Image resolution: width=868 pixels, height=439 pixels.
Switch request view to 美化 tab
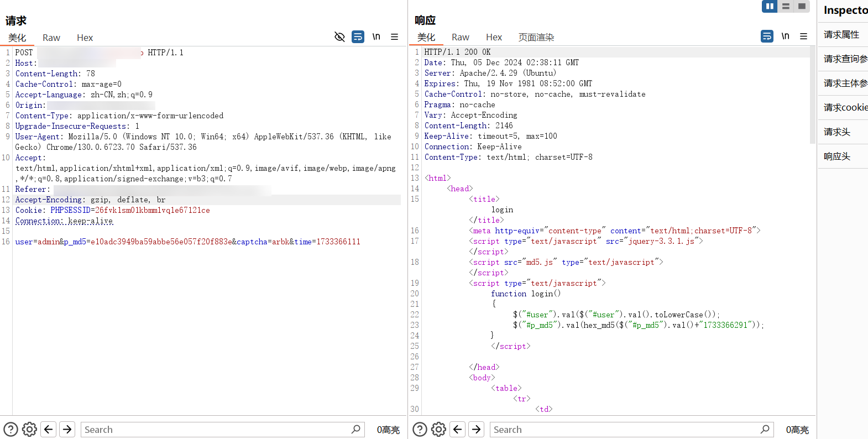[17, 38]
